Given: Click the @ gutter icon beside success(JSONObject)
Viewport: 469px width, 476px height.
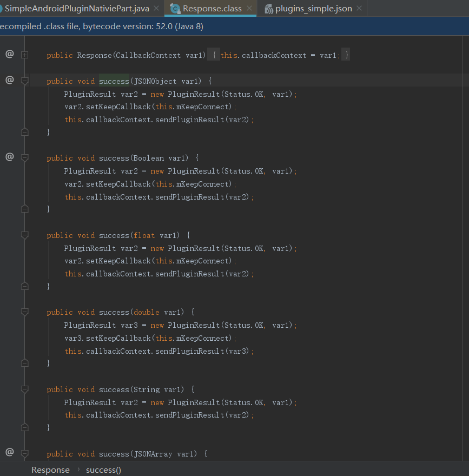Looking at the screenshot, I should tap(10, 80).
